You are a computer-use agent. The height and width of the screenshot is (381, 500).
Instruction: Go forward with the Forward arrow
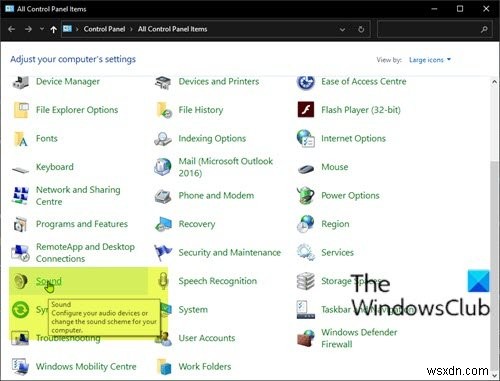point(28,29)
